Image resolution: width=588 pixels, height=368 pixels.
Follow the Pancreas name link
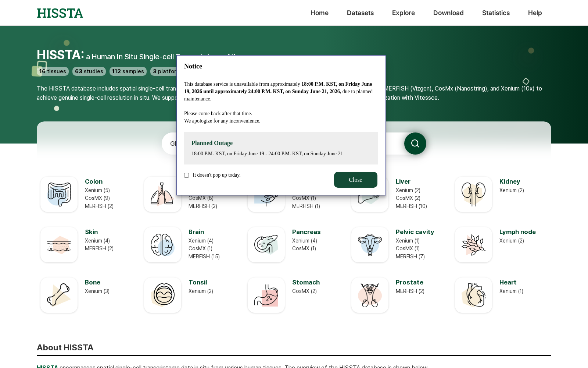(x=306, y=232)
